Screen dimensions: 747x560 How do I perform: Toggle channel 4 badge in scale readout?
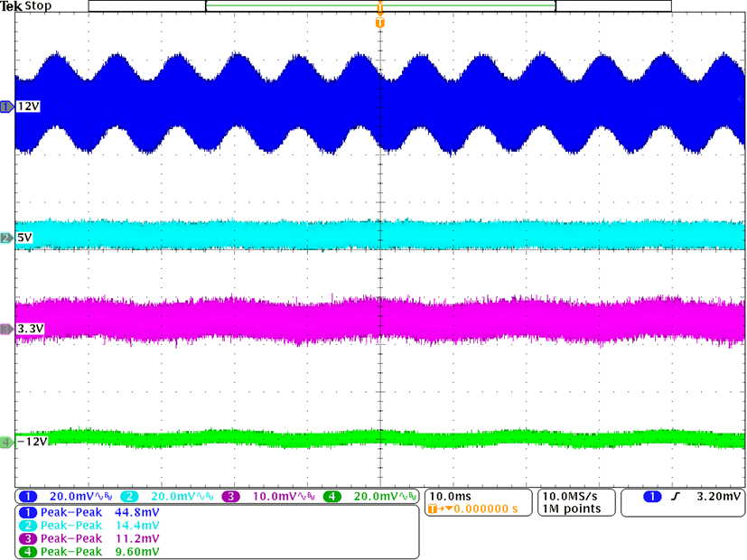coord(331,497)
